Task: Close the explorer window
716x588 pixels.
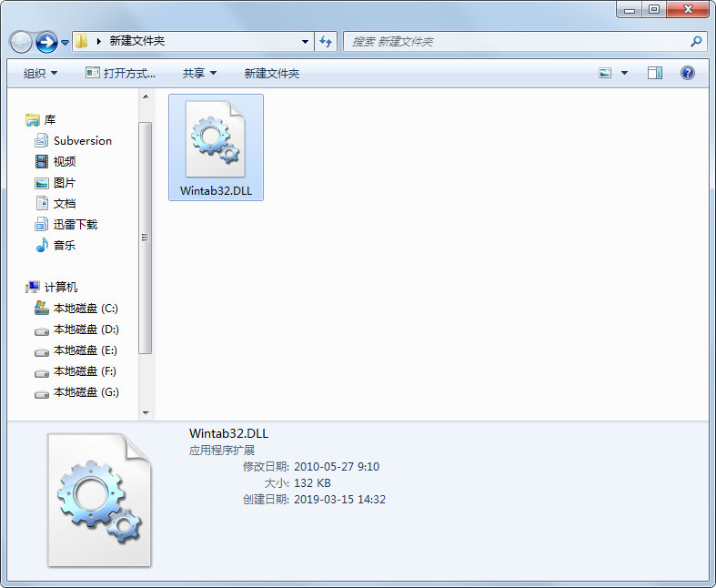Action: click(x=688, y=9)
